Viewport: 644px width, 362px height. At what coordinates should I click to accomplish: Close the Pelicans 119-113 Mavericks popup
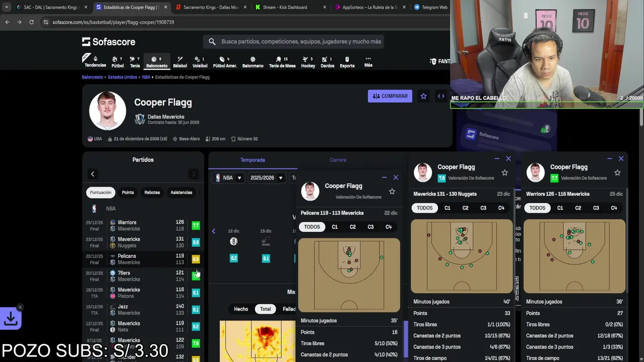tap(395, 177)
